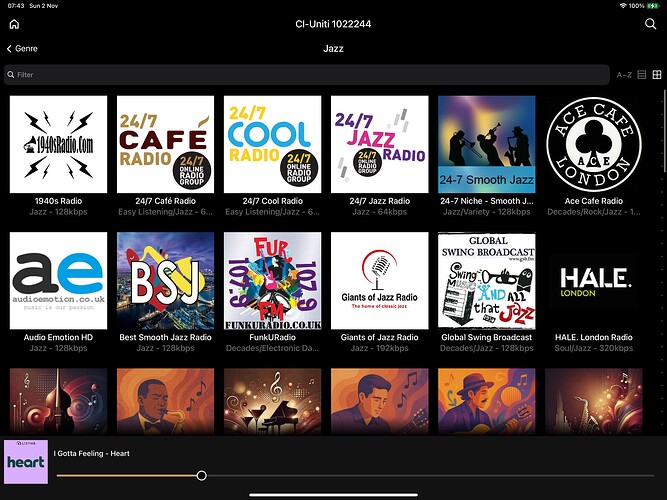Play 24/7 Café Radio station
The image size is (667, 500).
(165, 144)
